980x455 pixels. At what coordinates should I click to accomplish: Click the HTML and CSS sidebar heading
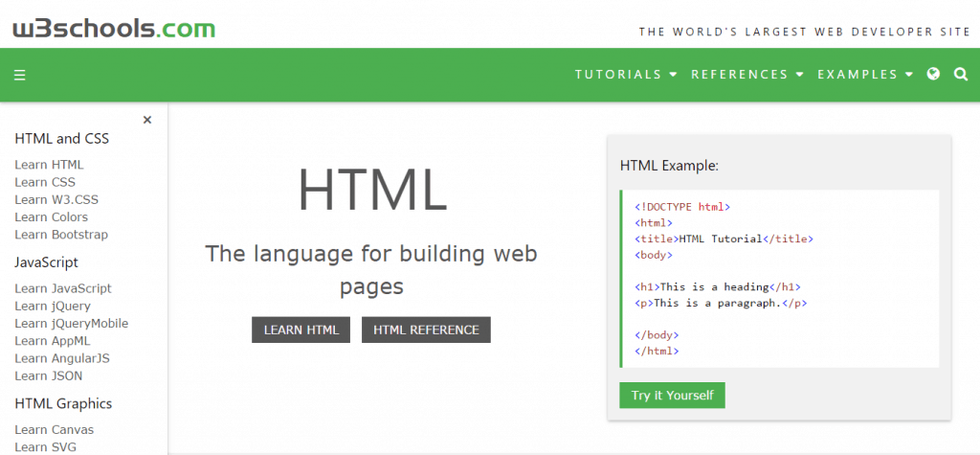(x=62, y=138)
